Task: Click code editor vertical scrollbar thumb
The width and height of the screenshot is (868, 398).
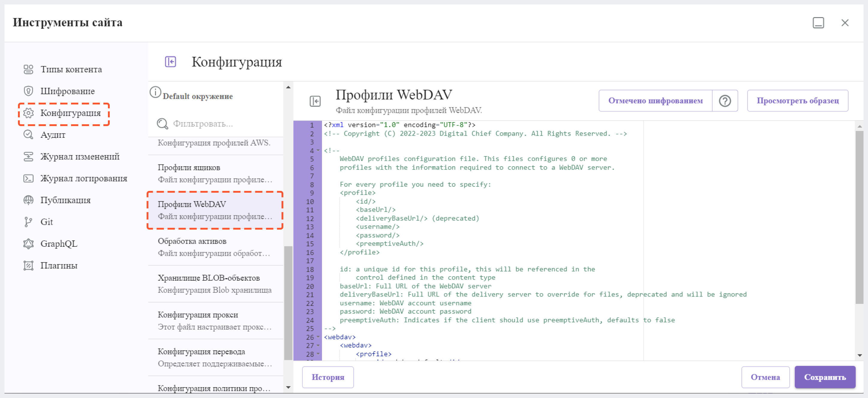Action: [x=860, y=218]
